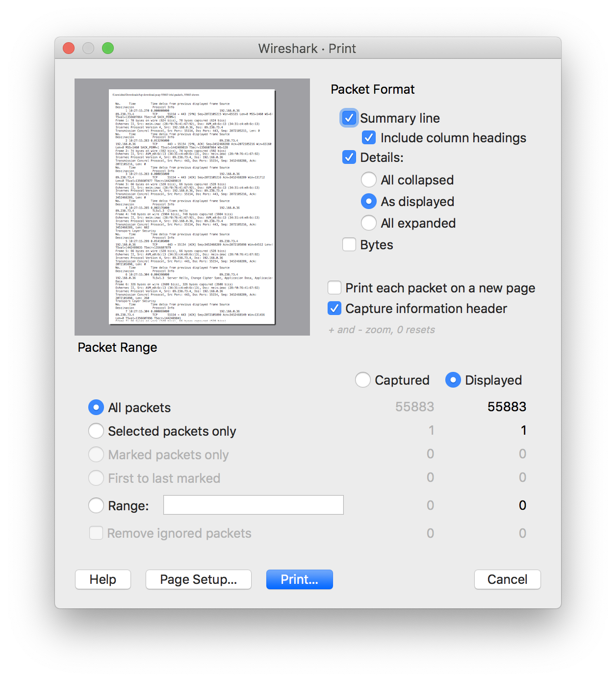The height and width of the screenshot is (681, 616).
Task: Select the Selected packets only option
Action: [96, 431]
